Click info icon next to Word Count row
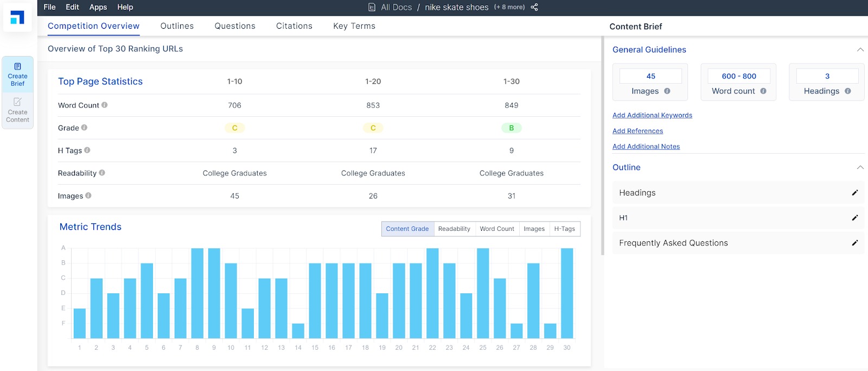Viewport: 868px width, 371px height. pos(105,105)
